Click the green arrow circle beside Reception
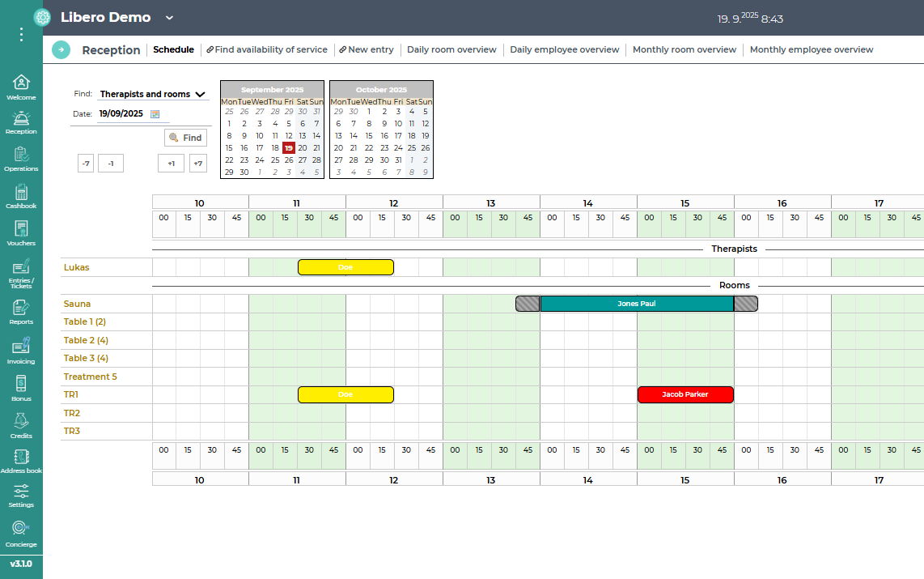Screen dimensions: 924x579 pyautogui.click(x=61, y=50)
